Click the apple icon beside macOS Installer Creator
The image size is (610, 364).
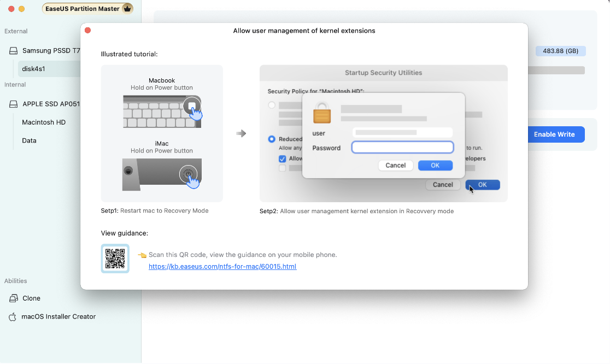point(13,316)
